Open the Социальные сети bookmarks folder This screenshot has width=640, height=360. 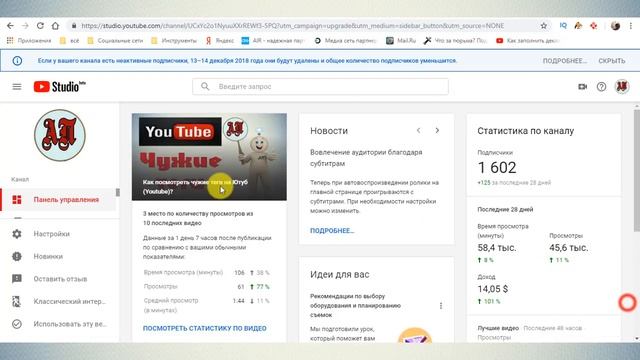(116, 40)
